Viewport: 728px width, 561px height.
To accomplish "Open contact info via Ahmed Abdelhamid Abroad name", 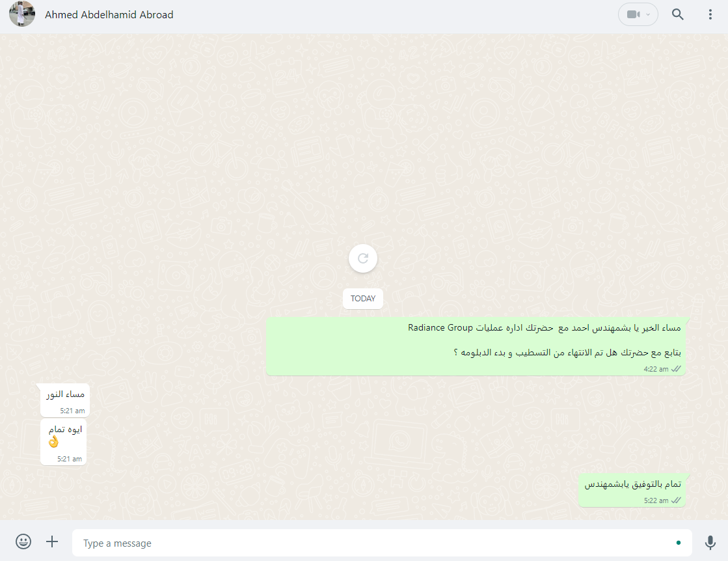I will [x=109, y=15].
